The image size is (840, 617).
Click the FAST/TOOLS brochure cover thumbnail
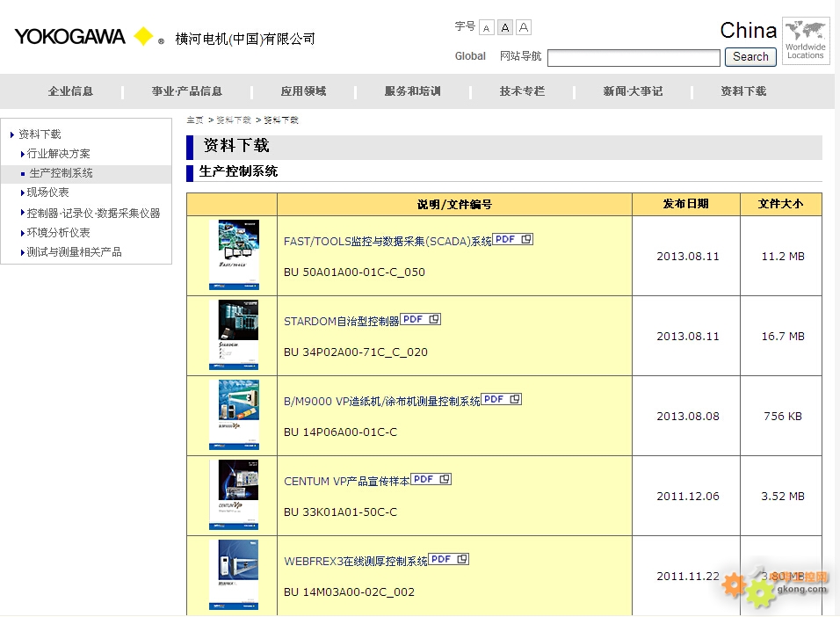coord(234,255)
